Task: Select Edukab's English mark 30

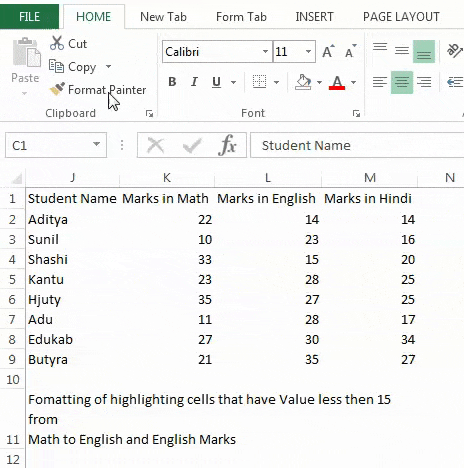Action: 268,339
